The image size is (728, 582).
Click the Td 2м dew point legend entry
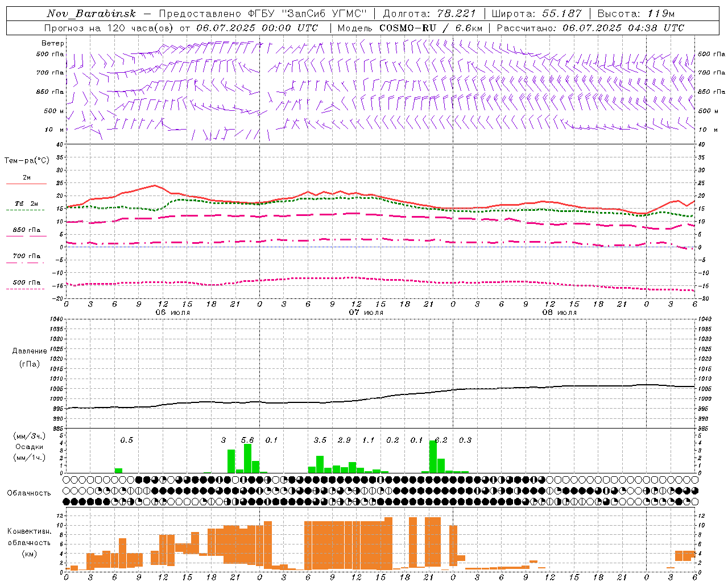tap(27, 203)
